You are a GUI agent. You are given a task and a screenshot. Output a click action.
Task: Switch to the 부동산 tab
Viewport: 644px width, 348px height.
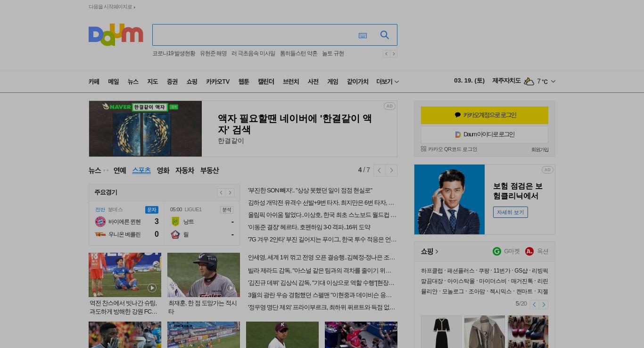[x=209, y=170]
